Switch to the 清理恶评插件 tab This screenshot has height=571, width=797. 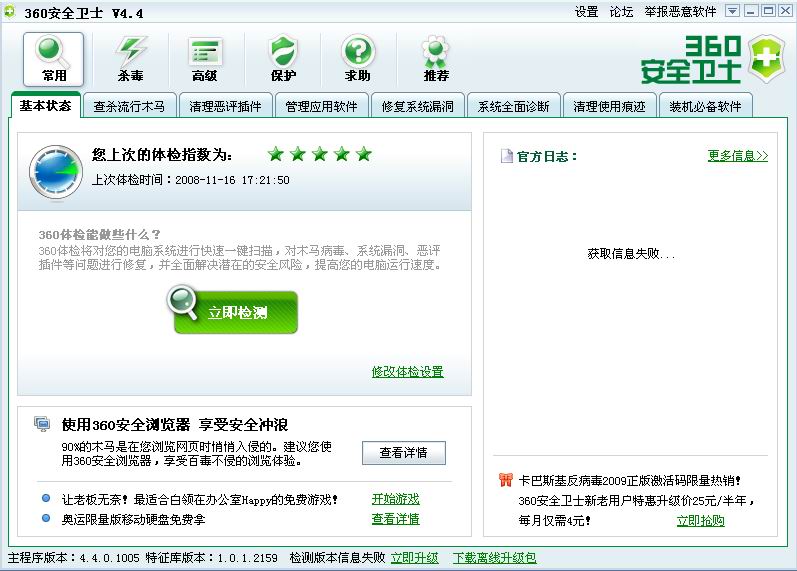(225, 106)
